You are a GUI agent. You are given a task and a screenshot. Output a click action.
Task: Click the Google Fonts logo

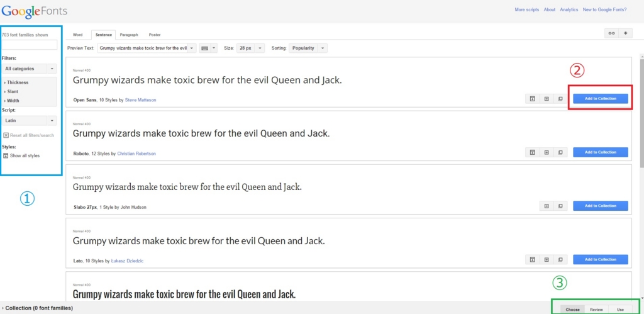(x=35, y=11)
